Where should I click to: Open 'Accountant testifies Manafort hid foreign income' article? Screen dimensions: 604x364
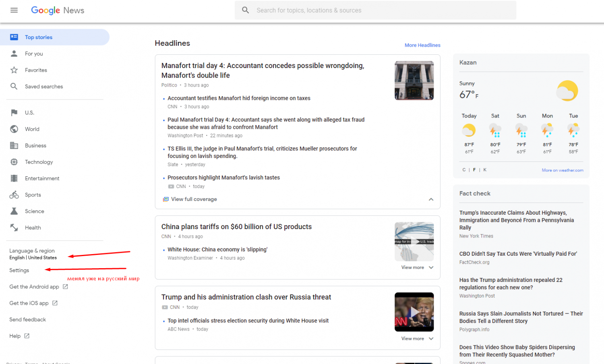(x=239, y=98)
